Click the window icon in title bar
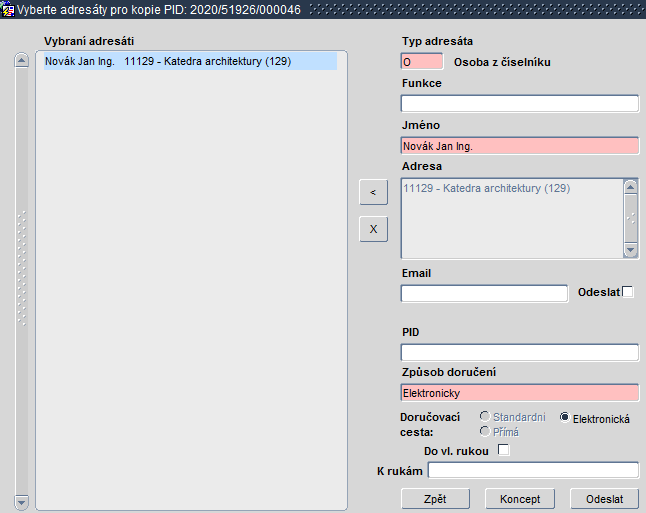The height and width of the screenshot is (513, 646). pos(7,9)
